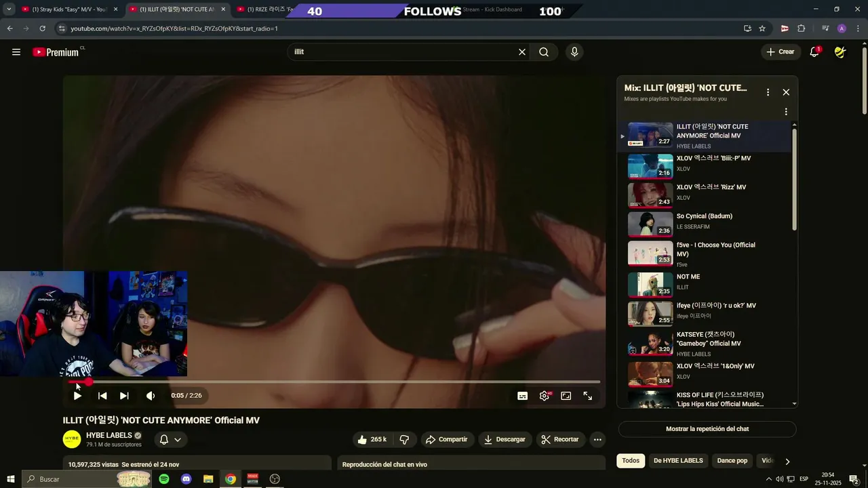The height and width of the screenshot is (488, 868).
Task: Bookmark this page with star icon
Action: pos(762,28)
